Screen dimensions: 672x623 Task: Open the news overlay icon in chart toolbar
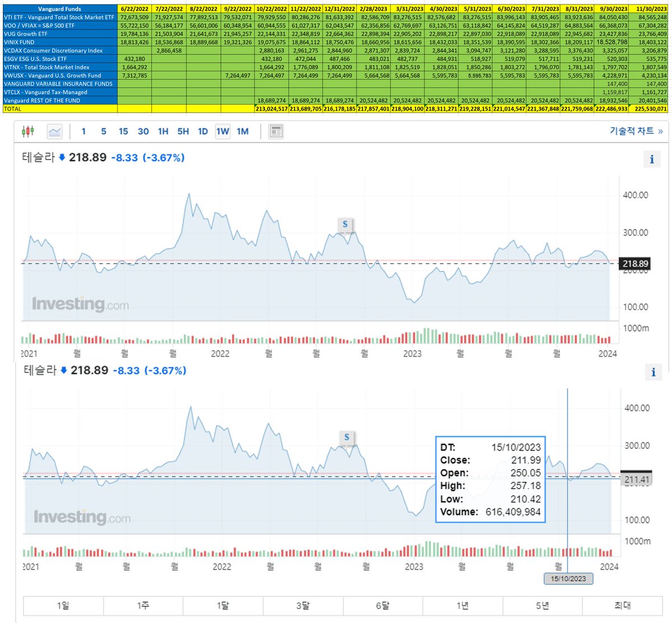(276, 131)
